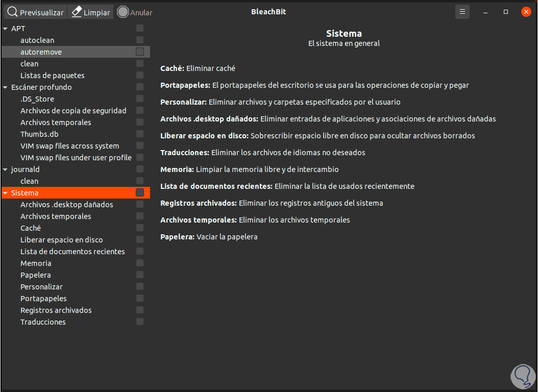This screenshot has width=538, height=392.
Task: Toggle the journald group checkbox
Action: 140,169
